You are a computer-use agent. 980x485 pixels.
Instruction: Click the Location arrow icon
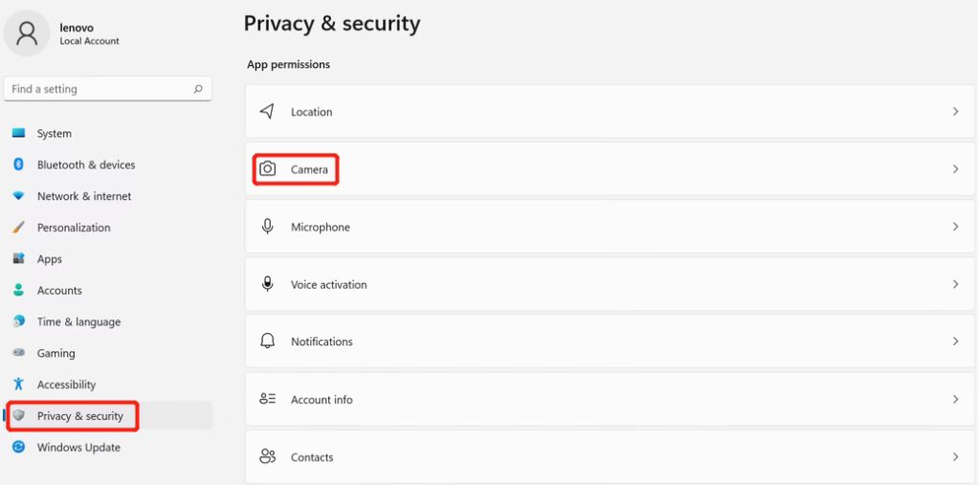267,111
